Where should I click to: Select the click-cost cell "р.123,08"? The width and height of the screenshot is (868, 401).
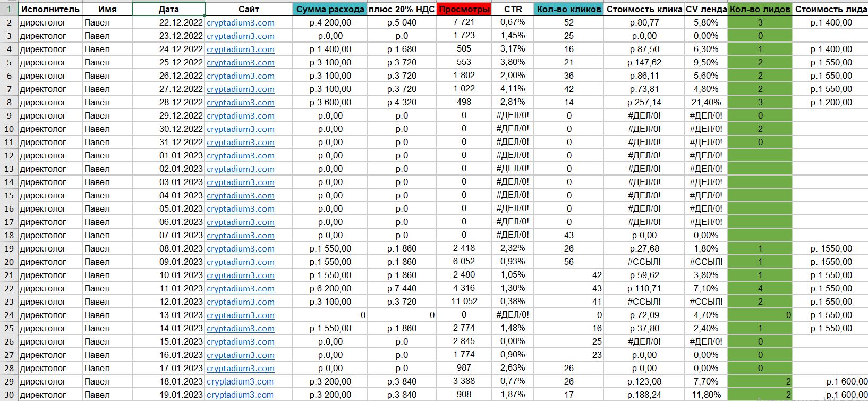point(644,381)
